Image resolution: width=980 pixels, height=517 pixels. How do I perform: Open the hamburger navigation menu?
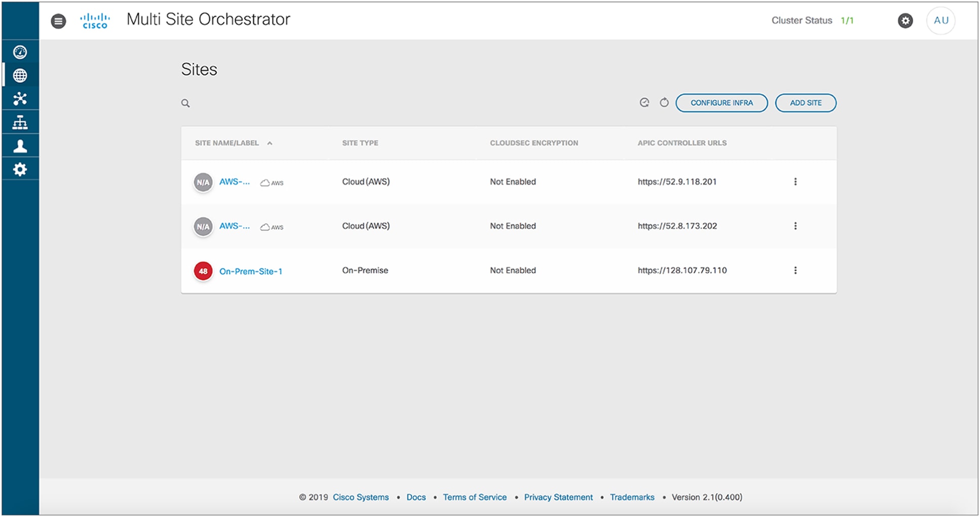(x=58, y=21)
